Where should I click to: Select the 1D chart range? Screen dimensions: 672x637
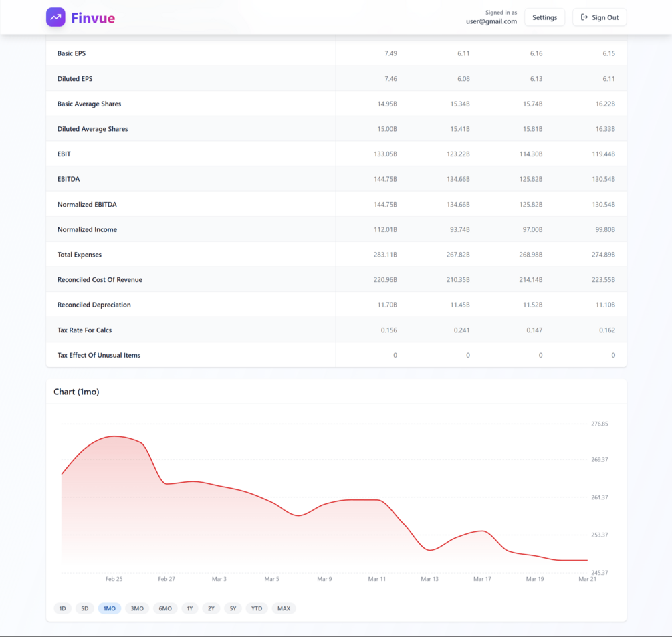click(x=63, y=608)
